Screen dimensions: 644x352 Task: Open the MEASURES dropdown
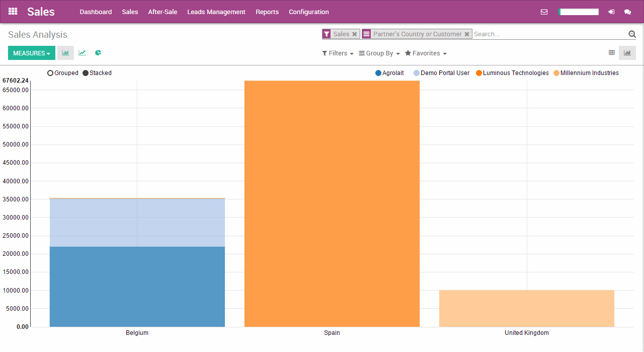tap(31, 52)
